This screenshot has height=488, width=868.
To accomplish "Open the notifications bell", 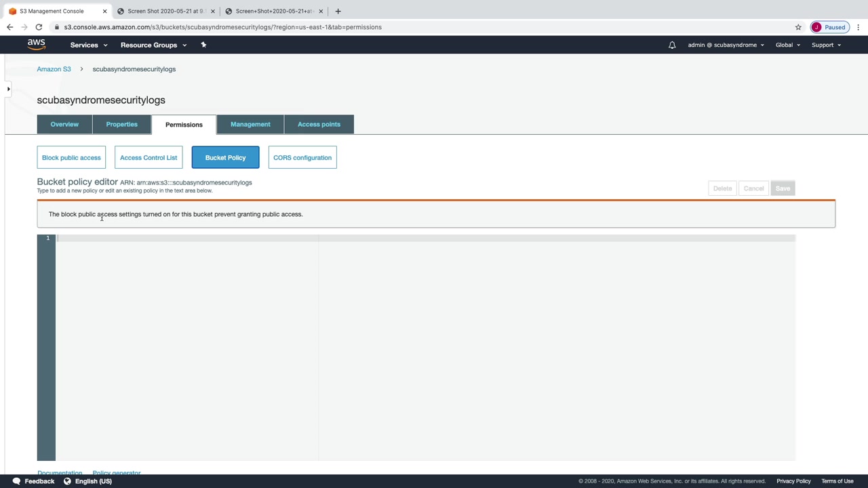I will pyautogui.click(x=672, y=45).
